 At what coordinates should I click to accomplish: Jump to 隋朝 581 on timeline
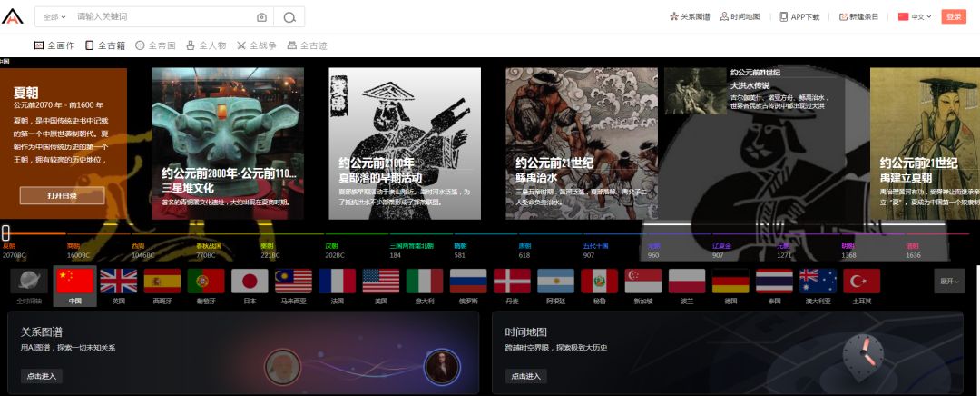tap(461, 251)
